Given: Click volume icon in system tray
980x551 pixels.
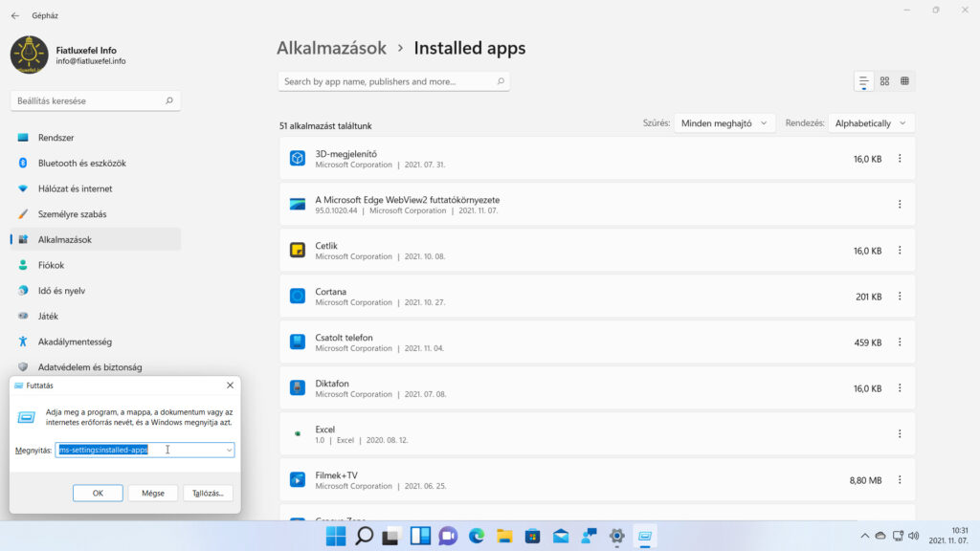Looking at the screenshot, I should coord(914,536).
